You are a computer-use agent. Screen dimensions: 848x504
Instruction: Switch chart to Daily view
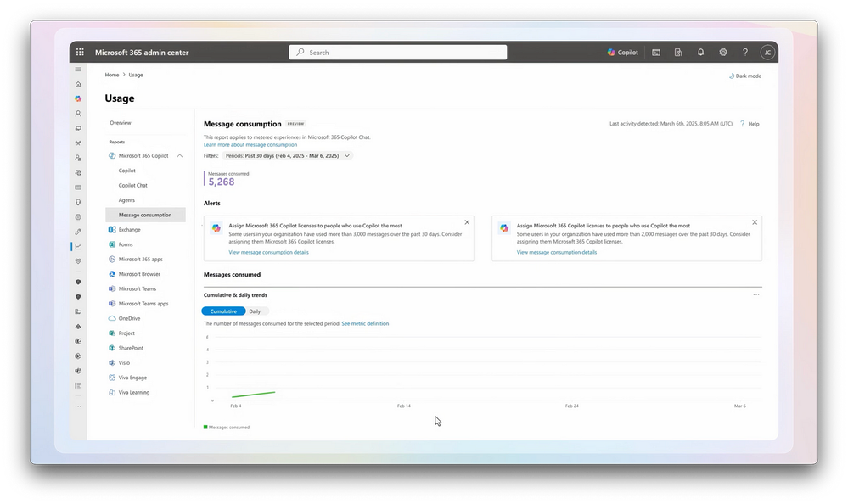click(255, 311)
